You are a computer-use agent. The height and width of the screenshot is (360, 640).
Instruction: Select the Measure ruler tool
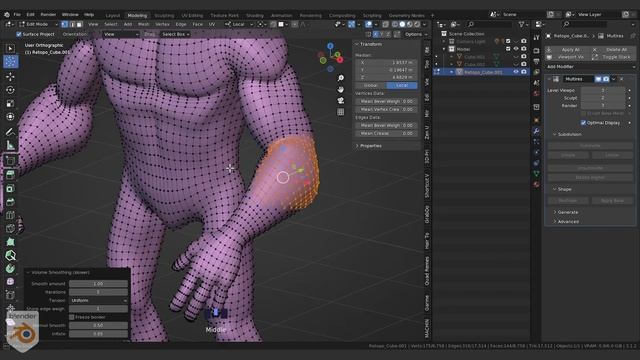click(11, 145)
